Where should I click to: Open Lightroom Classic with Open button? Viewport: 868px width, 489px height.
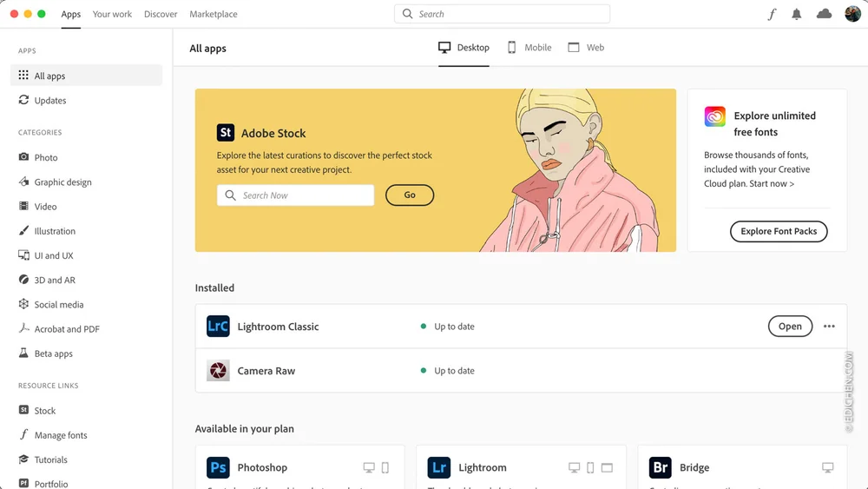(x=790, y=327)
